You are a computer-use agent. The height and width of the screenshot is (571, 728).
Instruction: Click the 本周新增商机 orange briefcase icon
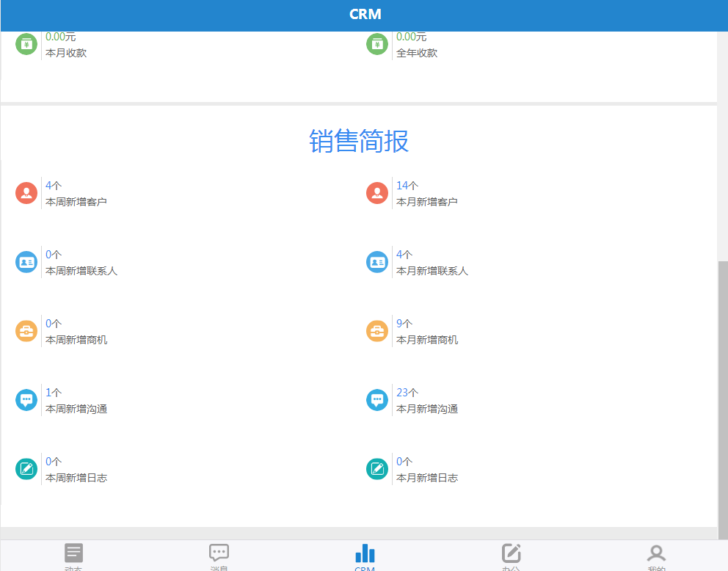point(26,331)
